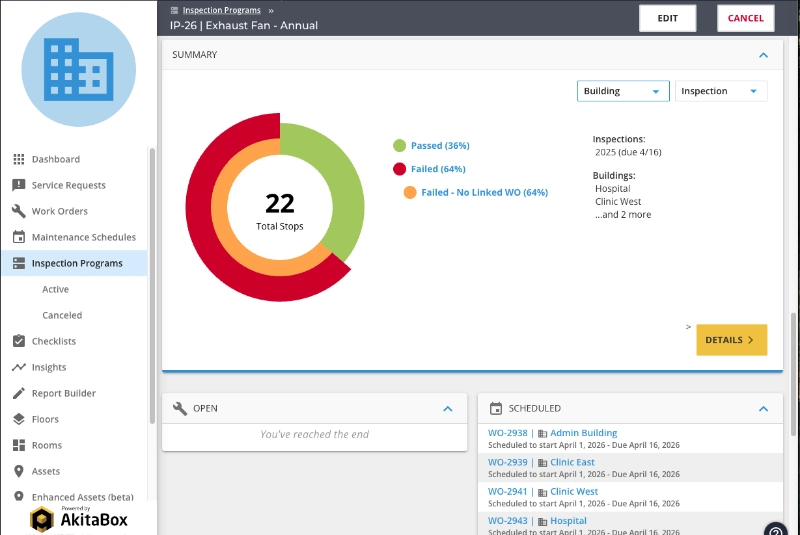Open the Building dropdown

pyautogui.click(x=623, y=91)
